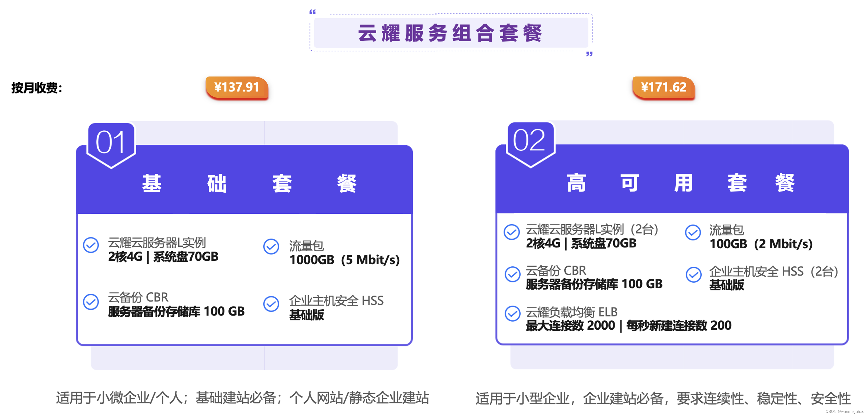The width and height of the screenshot is (868, 416).
Task: Click the 02 plan number badge
Action: 531,144
